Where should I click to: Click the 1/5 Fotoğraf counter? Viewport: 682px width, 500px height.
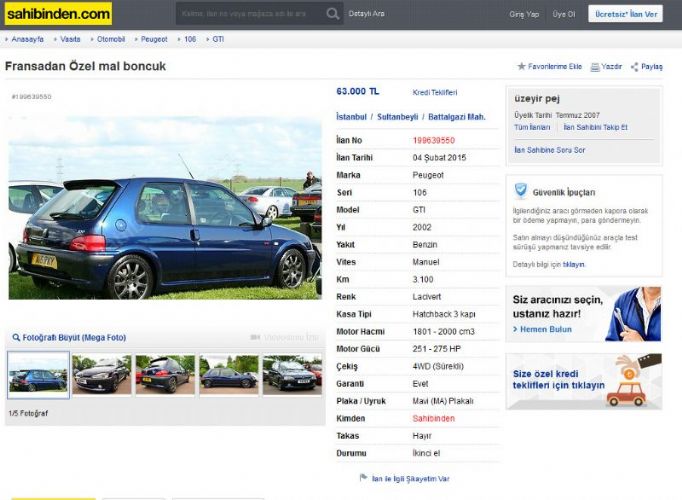click(x=28, y=413)
